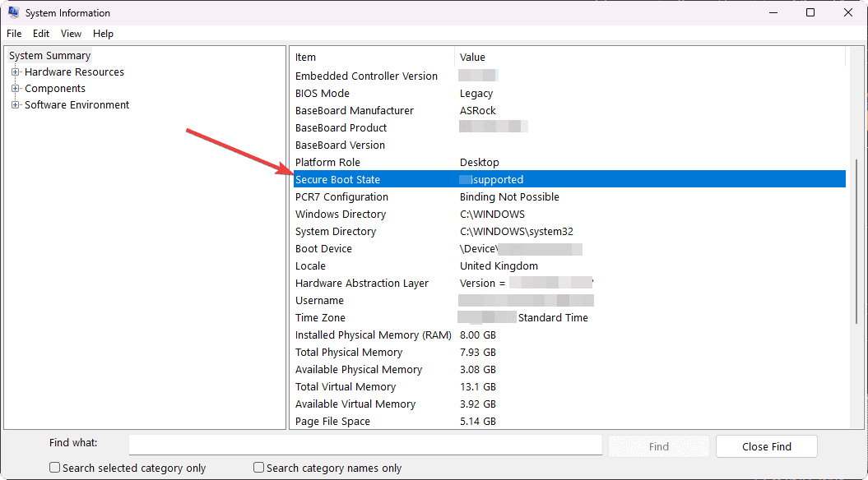Open the File menu
The height and width of the screenshot is (480, 868).
(x=14, y=33)
